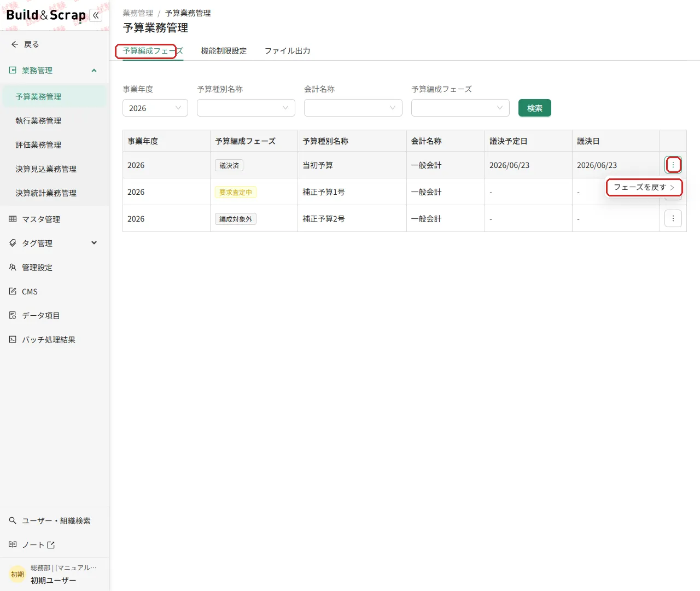Screen dimensions: 700x591
Task: Open 決算統計業務管理 in the sidebar
Action: (x=54, y=193)
